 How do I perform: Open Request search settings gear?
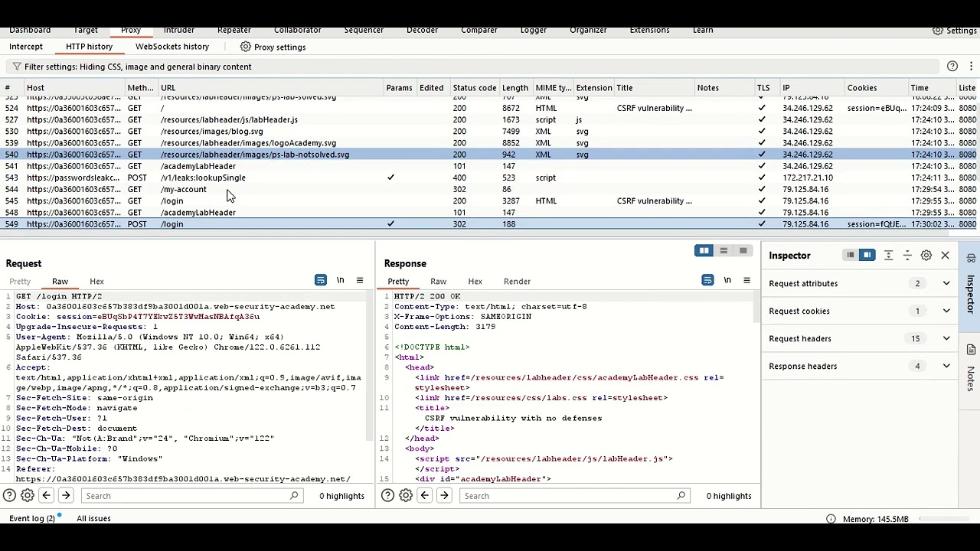tap(28, 496)
